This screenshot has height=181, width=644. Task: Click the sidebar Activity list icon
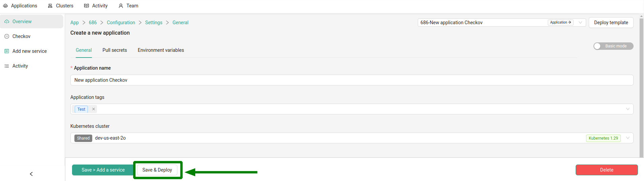[7, 66]
